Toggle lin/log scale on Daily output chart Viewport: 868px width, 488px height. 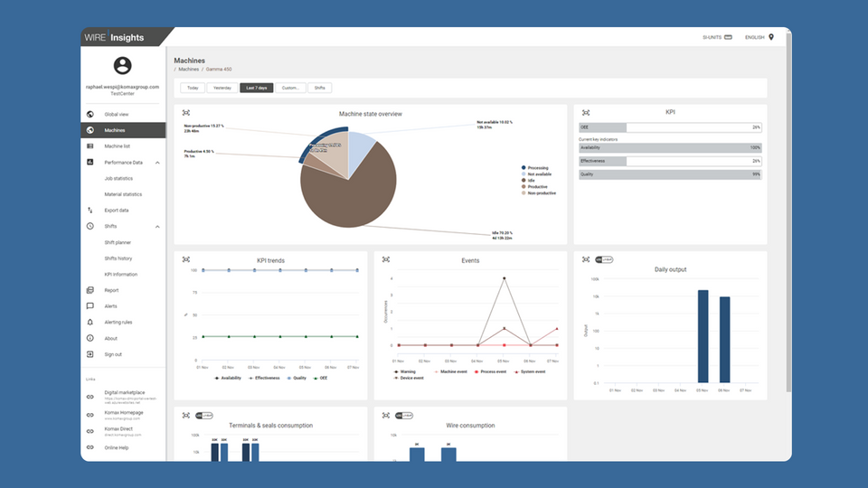click(604, 259)
